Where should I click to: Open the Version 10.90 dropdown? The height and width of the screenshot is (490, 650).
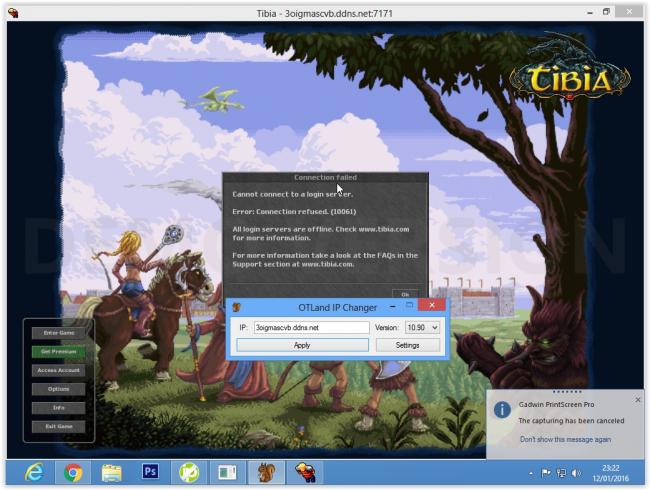[x=422, y=327]
